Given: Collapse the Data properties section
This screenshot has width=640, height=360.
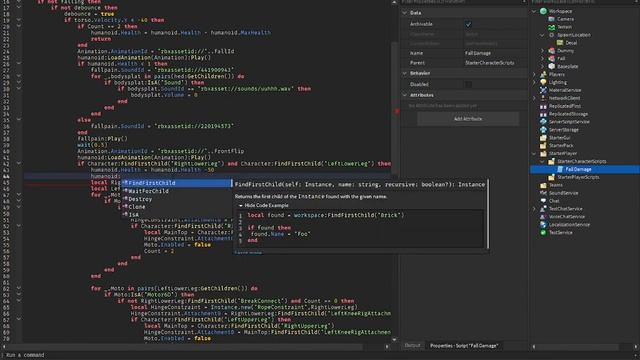Looking at the screenshot, I should pyautogui.click(x=405, y=13).
